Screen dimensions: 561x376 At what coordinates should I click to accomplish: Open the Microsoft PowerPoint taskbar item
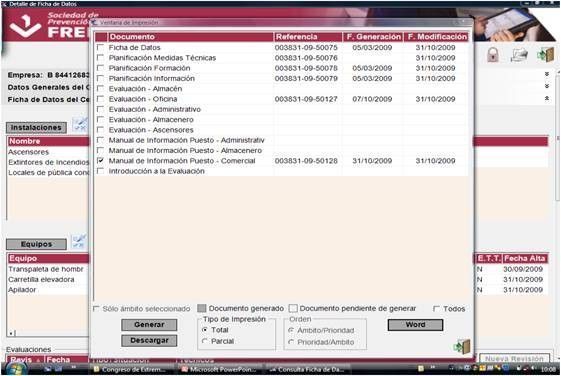[x=219, y=369]
